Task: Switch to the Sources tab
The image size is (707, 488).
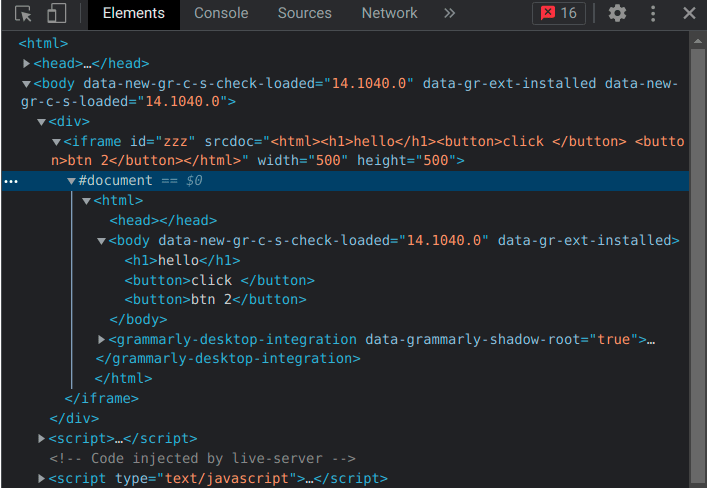Action: [304, 13]
